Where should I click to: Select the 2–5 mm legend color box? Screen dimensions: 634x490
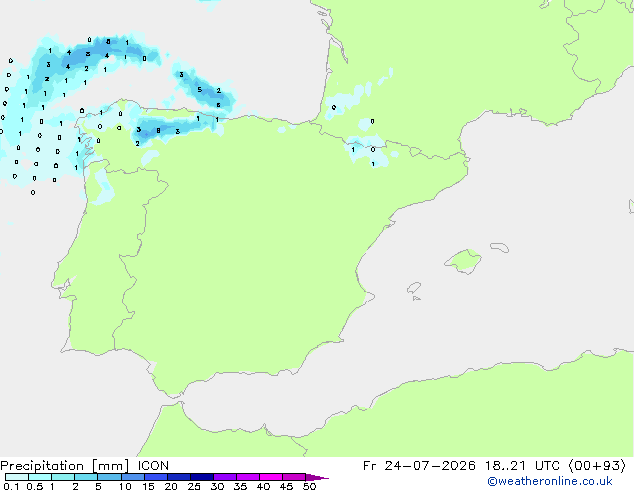coord(86,477)
